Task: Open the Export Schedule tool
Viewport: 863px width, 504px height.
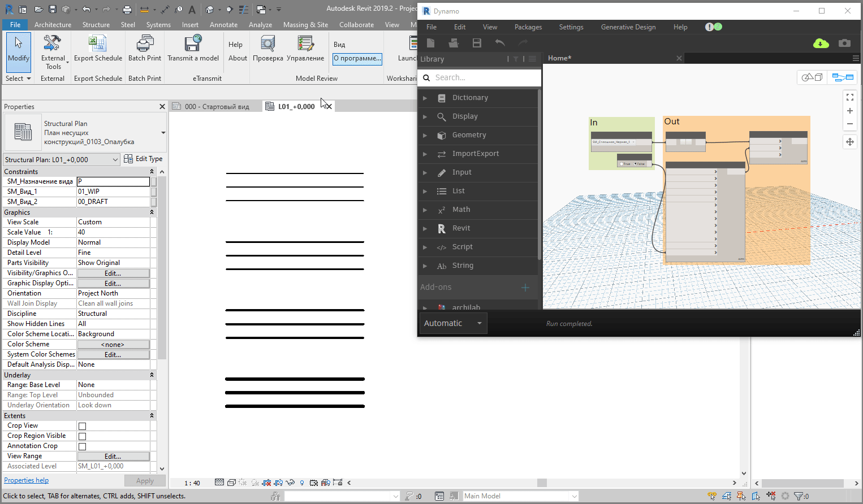Action: (x=98, y=49)
